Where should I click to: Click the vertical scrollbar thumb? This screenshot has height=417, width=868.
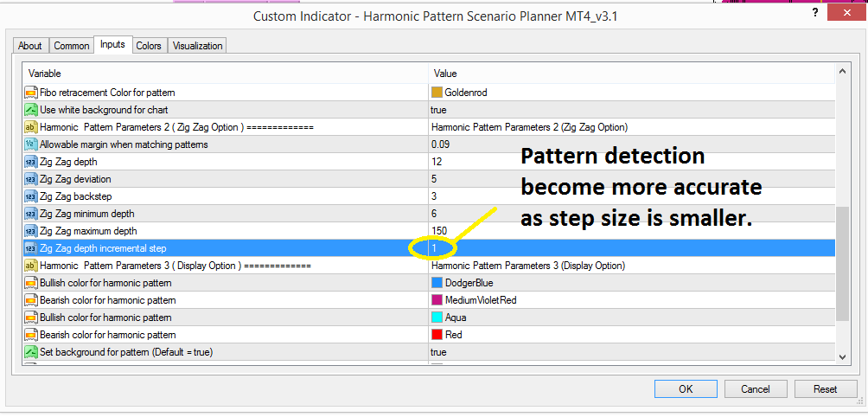point(841,264)
